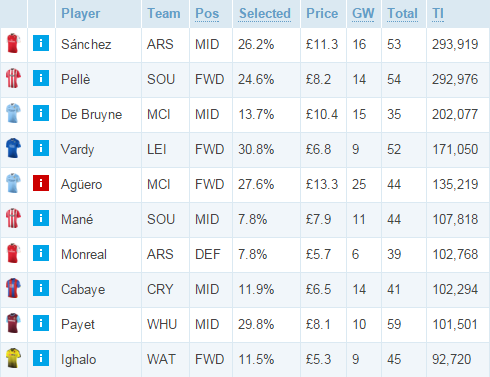Click De Bruyne's info icon
490x377 pixels.
(x=41, y=113)
